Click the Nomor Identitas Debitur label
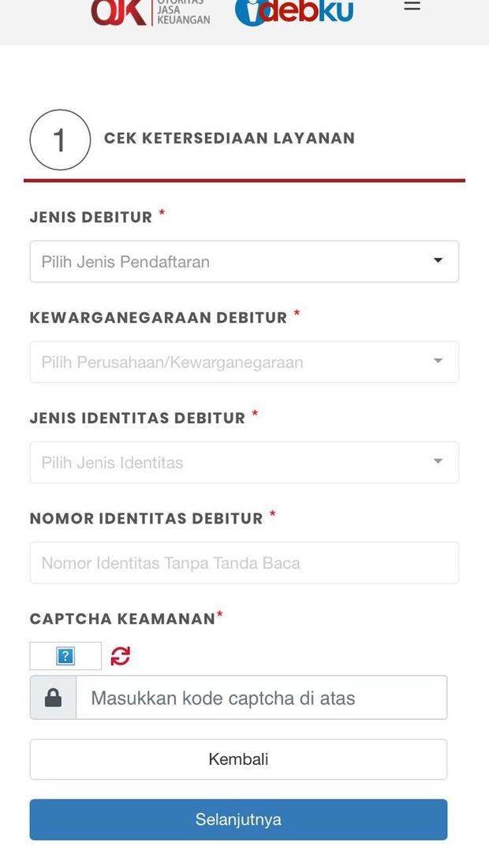Screen dimensions: 489x868 point(146,519)
